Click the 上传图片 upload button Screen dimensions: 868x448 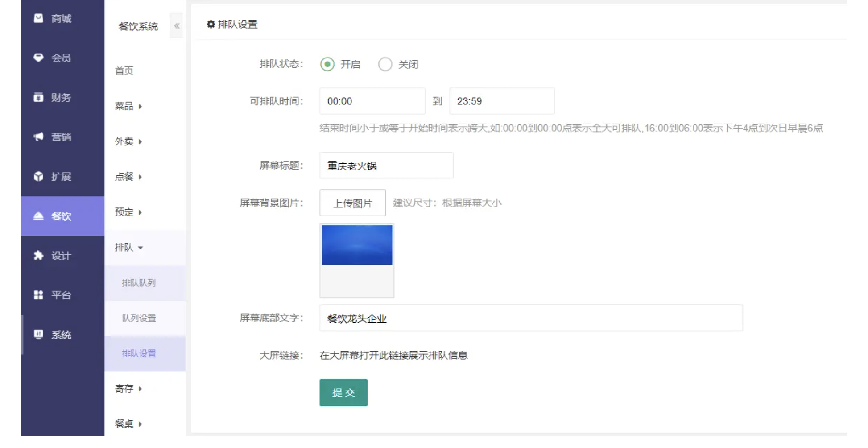(353, 203)
